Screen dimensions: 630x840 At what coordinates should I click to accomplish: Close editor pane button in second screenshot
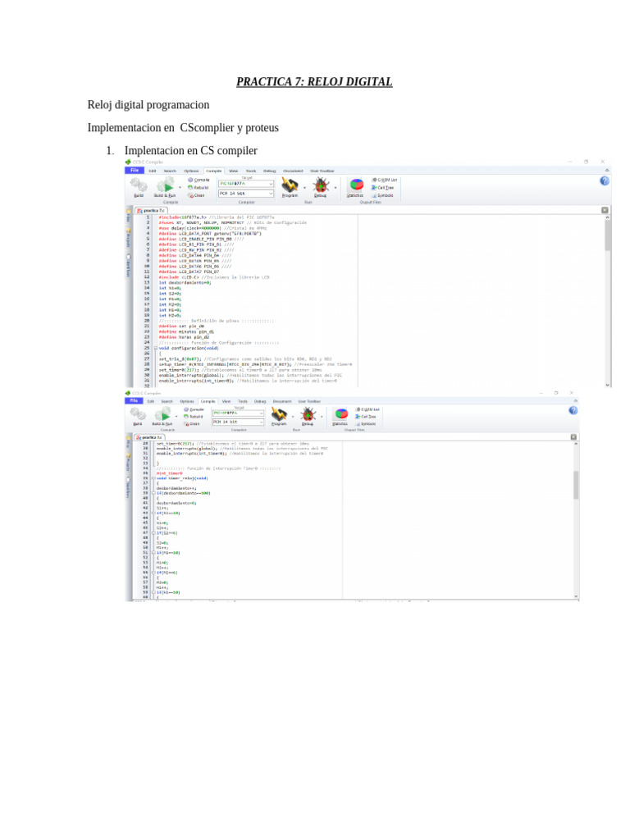tap(573, 437)
